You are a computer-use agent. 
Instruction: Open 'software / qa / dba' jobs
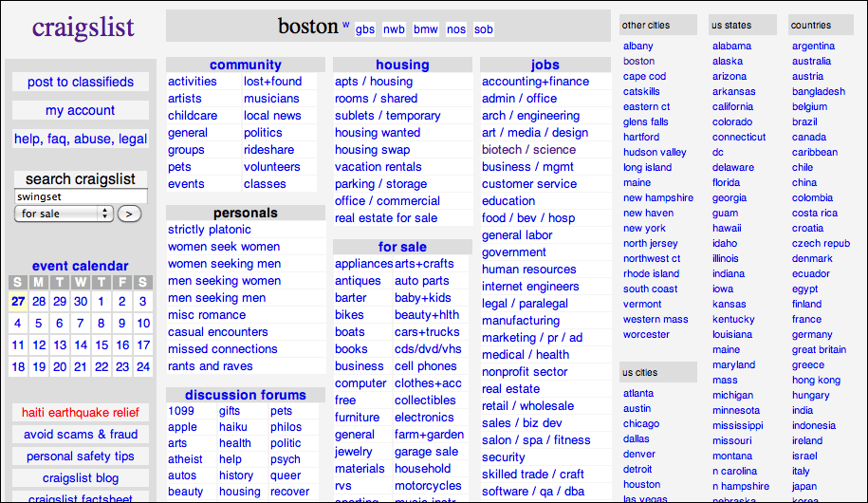[x=533, y=492]
